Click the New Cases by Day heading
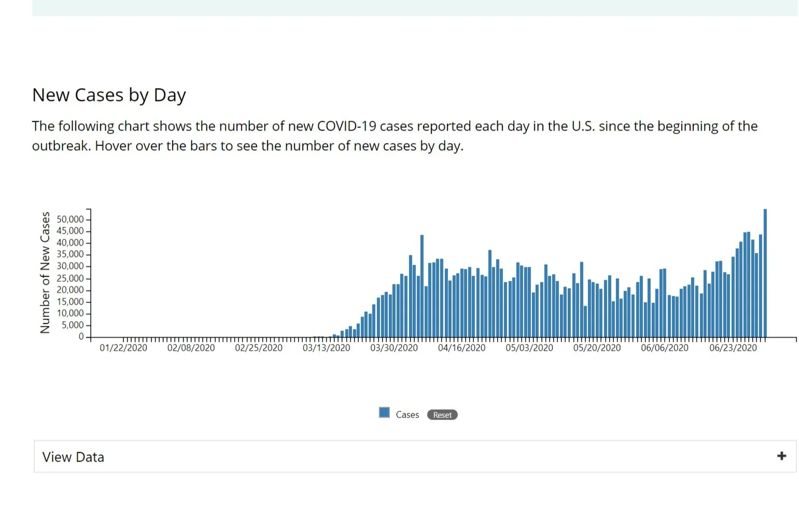The width and height of the screenshot is (799, 532). tap(109, 96)
